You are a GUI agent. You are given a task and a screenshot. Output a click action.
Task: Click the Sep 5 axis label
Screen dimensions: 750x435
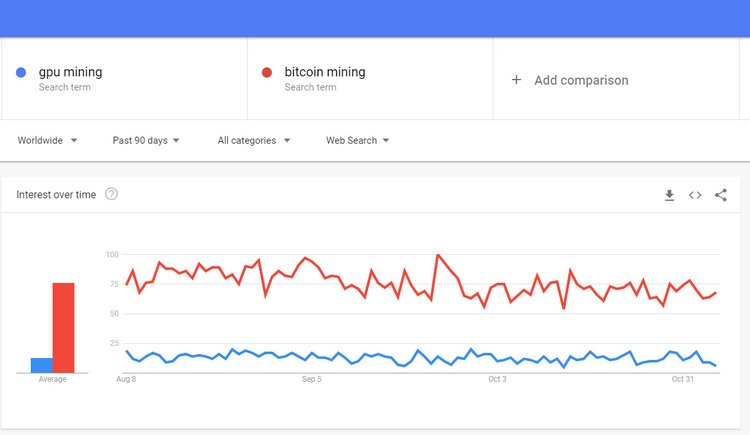[x=311, y=379]
